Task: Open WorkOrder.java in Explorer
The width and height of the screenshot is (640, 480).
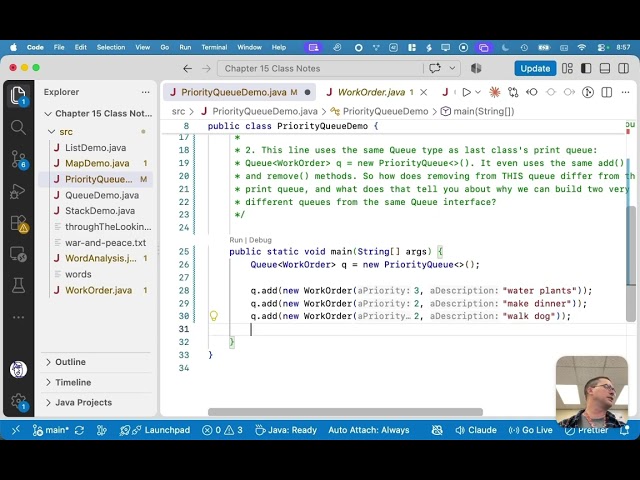Action: 98,290
